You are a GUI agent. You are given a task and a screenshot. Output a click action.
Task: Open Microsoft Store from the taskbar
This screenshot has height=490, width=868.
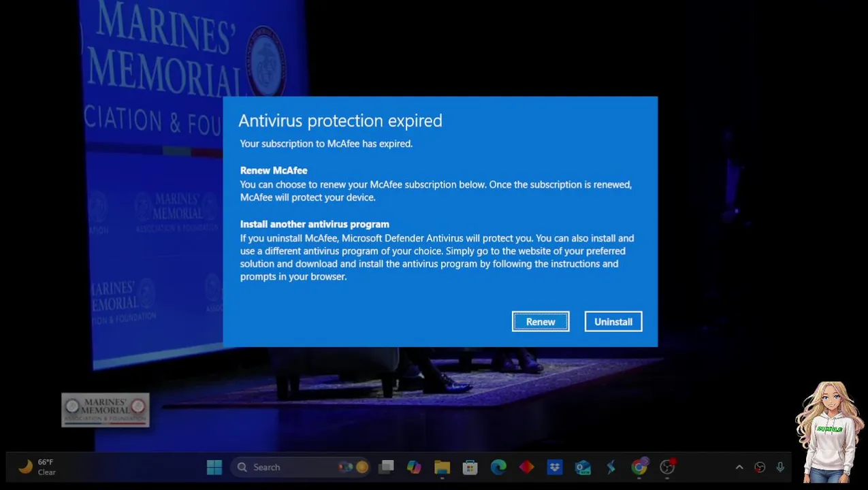click(x=470, y=467)
